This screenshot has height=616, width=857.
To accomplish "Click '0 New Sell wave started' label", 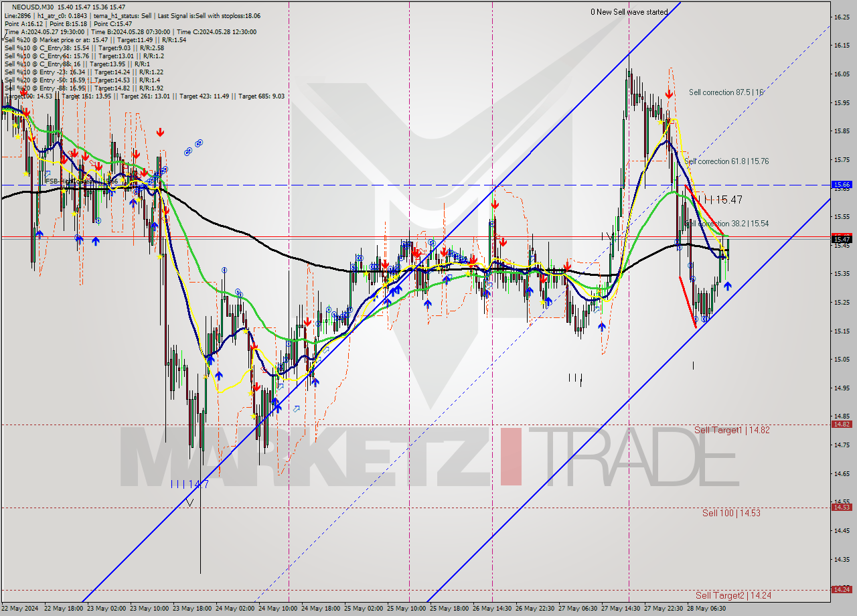I will 629,12.
